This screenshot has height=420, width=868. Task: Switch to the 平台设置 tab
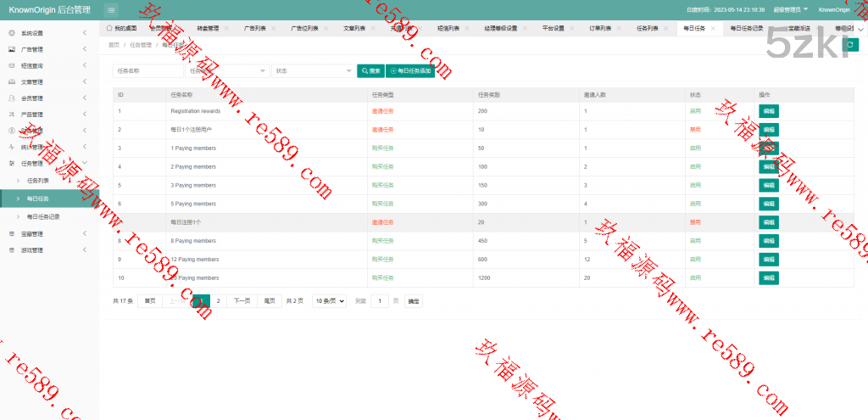pyautogui.click(x=553, y=28)
